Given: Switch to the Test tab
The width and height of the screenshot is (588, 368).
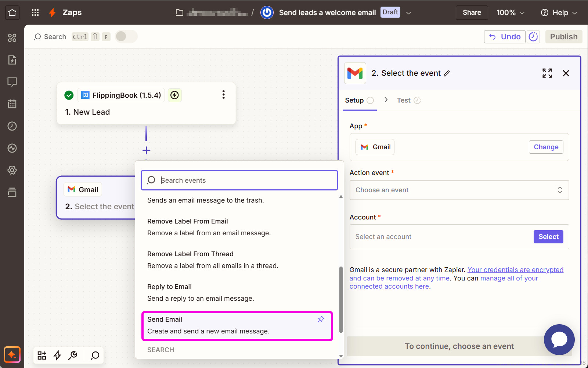Looking at the screenshot, I should [x=408, y=100].
